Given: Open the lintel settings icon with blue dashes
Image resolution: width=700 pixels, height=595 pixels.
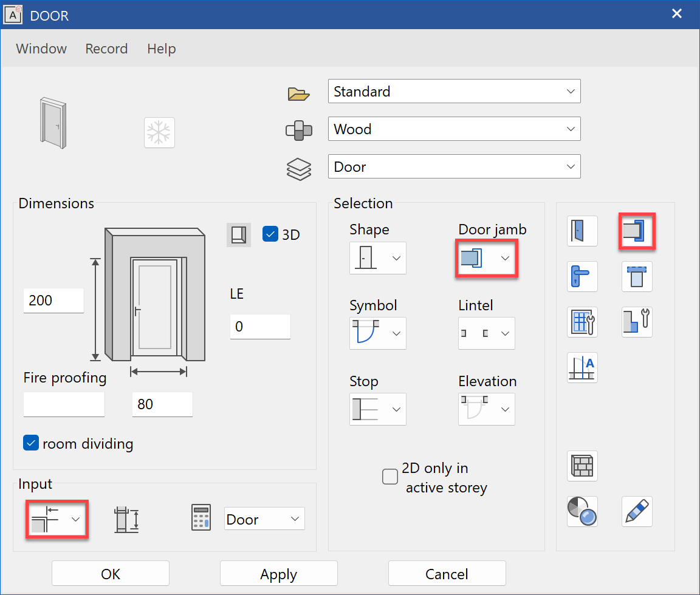Looking at the screenshot, I should [x=637, y=277].
